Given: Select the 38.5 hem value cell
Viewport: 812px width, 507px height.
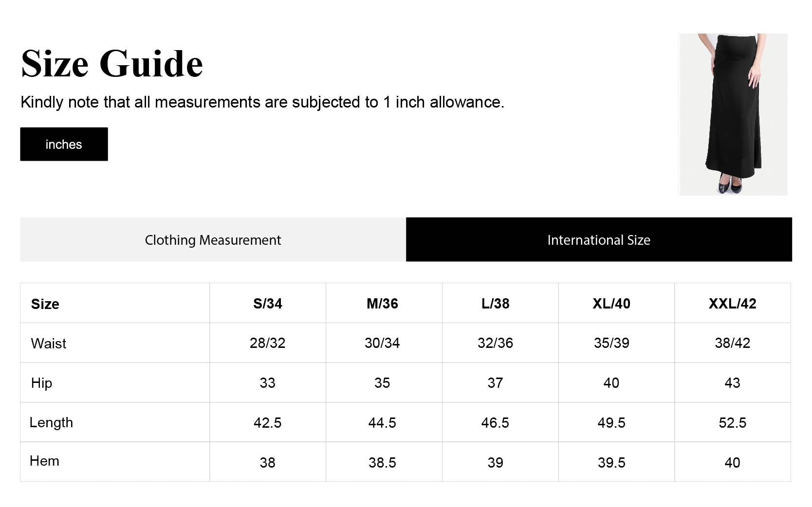Looking at the screenshot, I should point(382,463).
